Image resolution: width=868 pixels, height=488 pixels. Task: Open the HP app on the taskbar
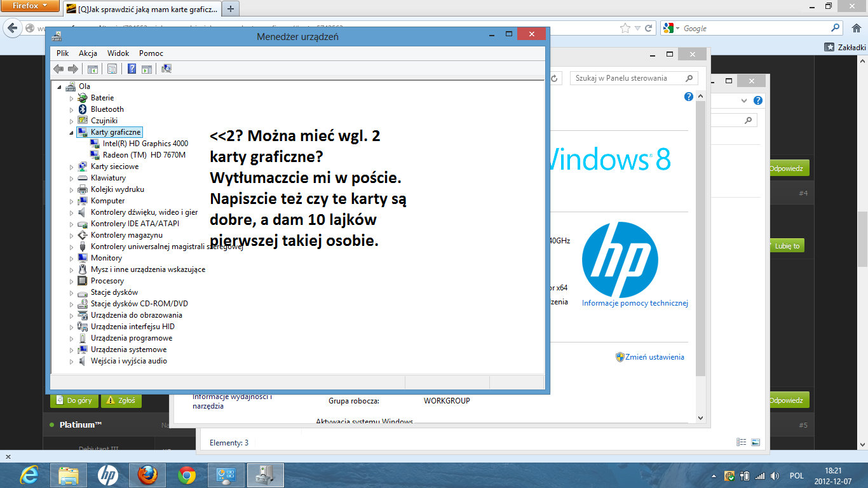point(108,475)
